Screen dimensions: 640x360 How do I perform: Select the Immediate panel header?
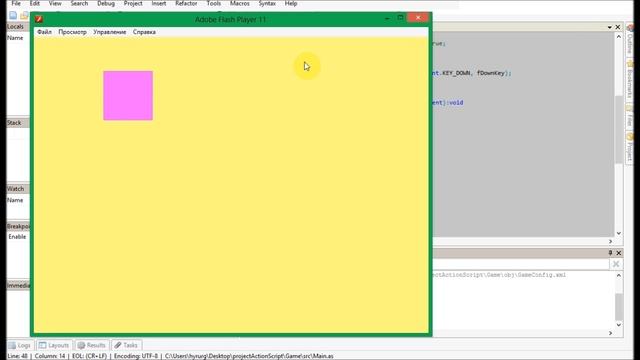(18, 285)
